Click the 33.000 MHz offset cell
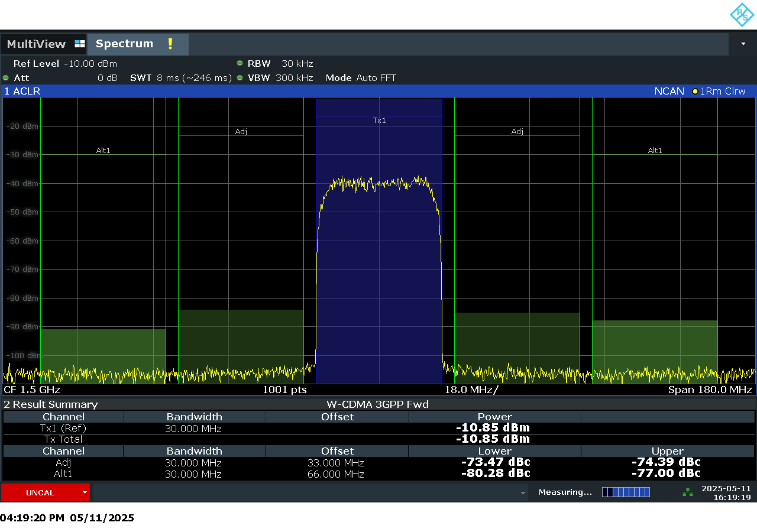Image resolution: width=757 pixels, height=532 pixels. (336, 463)
